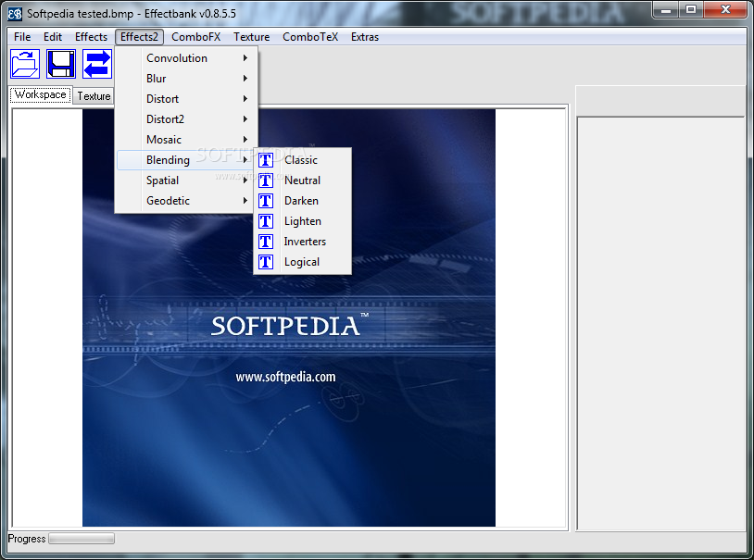Choose Darken blending mode

[x=302, y=201]
